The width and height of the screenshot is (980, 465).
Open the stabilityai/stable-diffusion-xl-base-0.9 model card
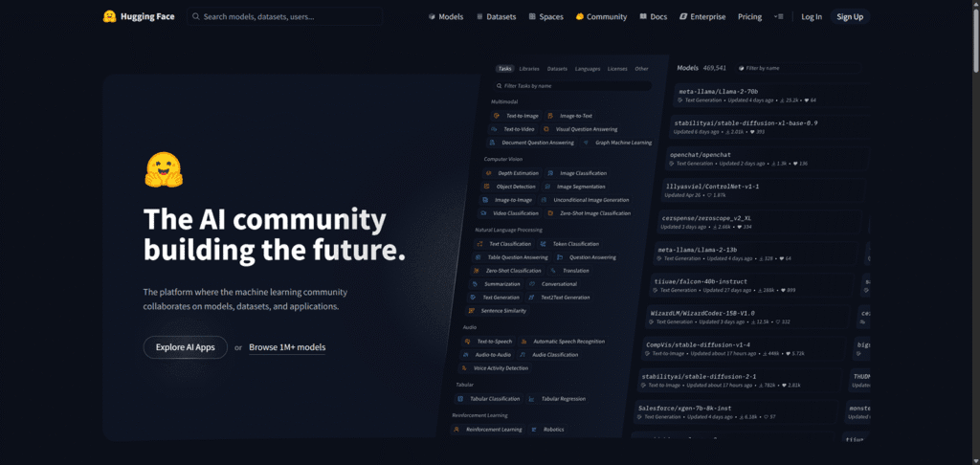coord(769,127)
